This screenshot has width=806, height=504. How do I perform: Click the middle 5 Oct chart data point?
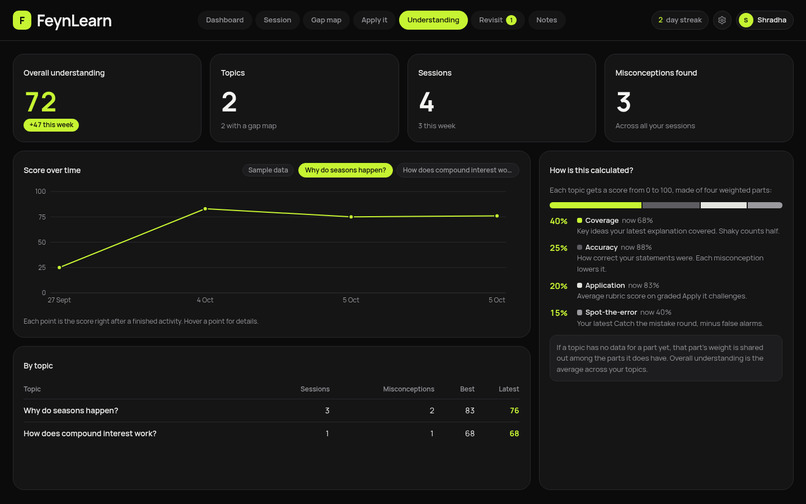click(x=351, y=217)
